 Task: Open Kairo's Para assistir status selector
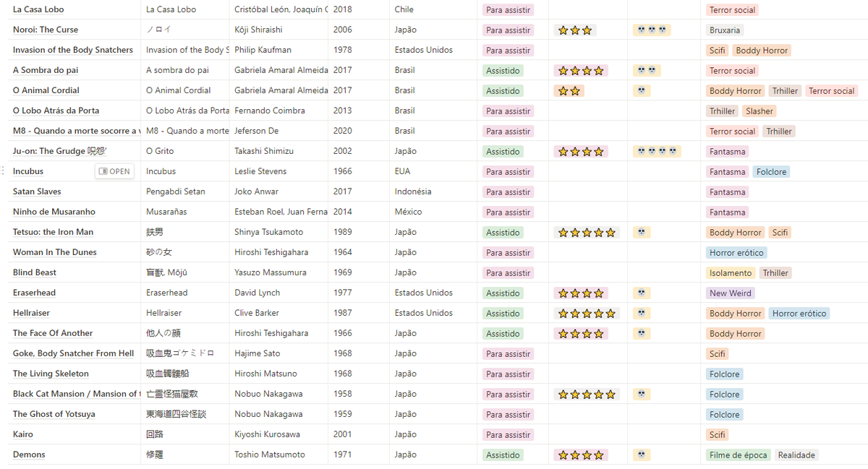[508, 435]
